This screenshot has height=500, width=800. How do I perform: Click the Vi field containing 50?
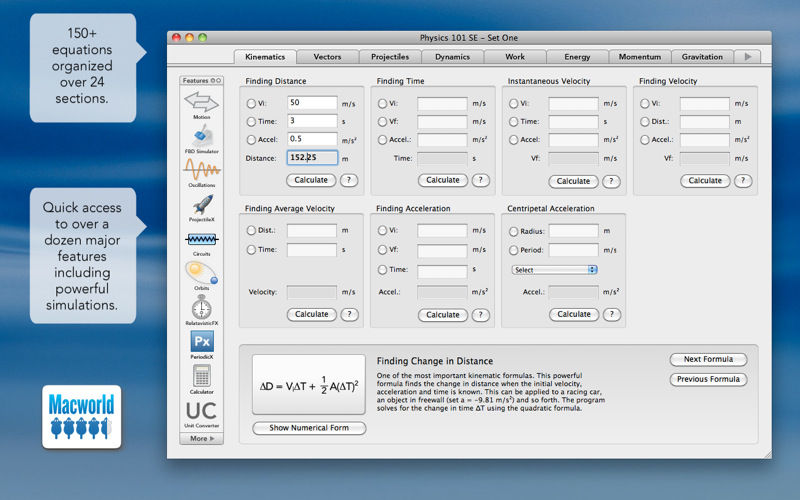point(312,103)
